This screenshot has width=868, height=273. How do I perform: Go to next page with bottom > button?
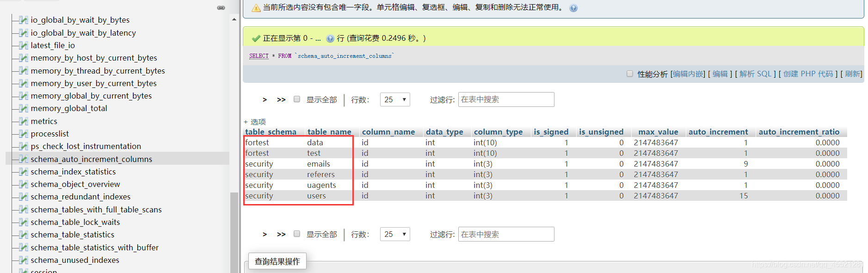point(265,234)
